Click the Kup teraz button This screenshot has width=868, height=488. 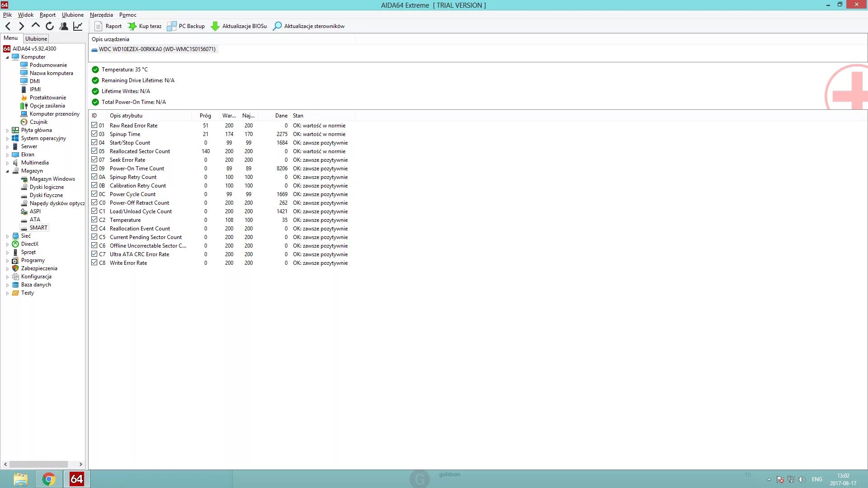[145, 26]
